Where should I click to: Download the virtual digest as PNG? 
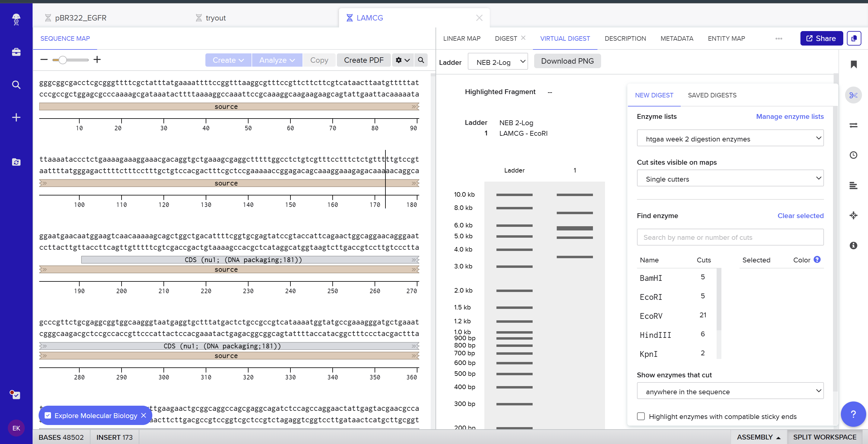pyautogui.click(x=567, y=61)
